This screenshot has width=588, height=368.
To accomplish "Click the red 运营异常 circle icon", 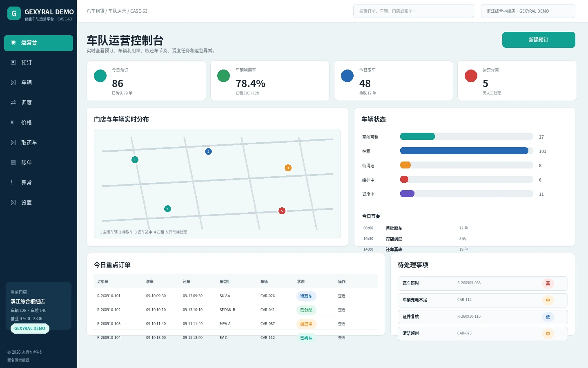I will click(471, 76).
